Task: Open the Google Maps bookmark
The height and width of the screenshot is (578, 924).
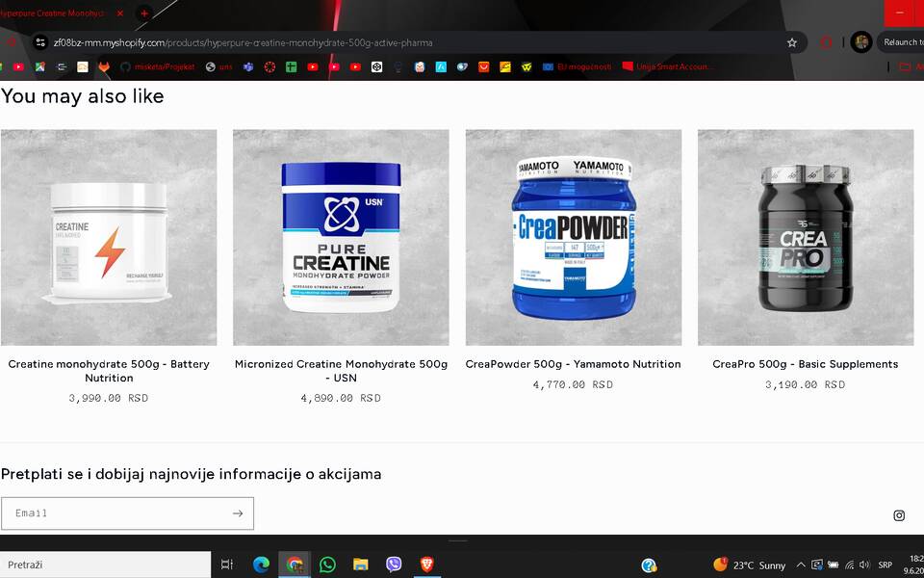Action: [40, 66]
